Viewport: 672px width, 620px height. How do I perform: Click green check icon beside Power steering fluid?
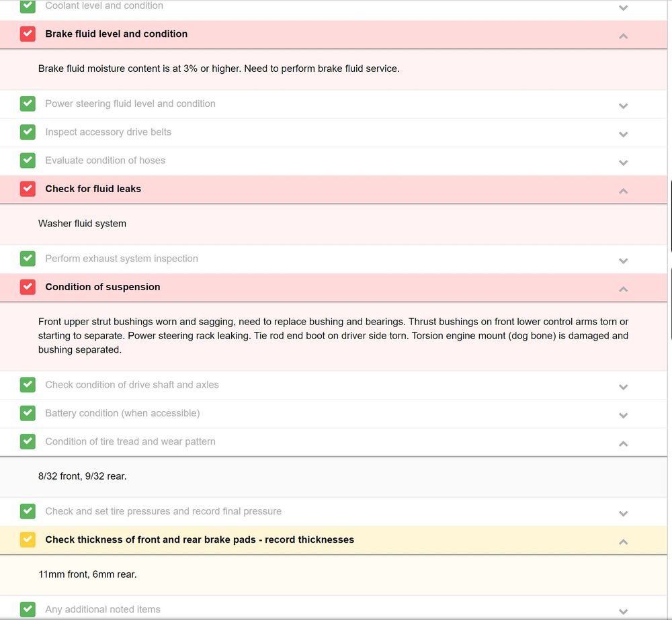pos(28,104)
